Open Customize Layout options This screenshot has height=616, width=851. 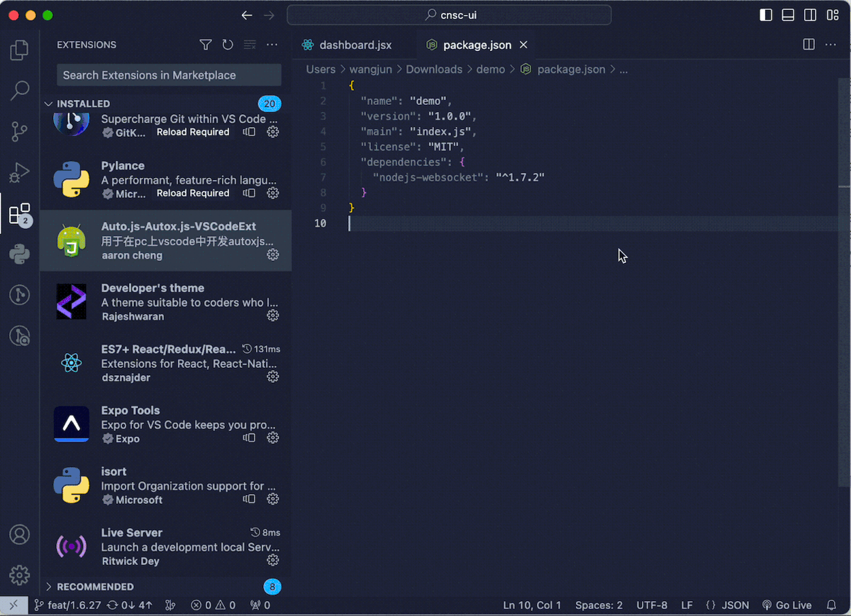click(x=832, y=15)
